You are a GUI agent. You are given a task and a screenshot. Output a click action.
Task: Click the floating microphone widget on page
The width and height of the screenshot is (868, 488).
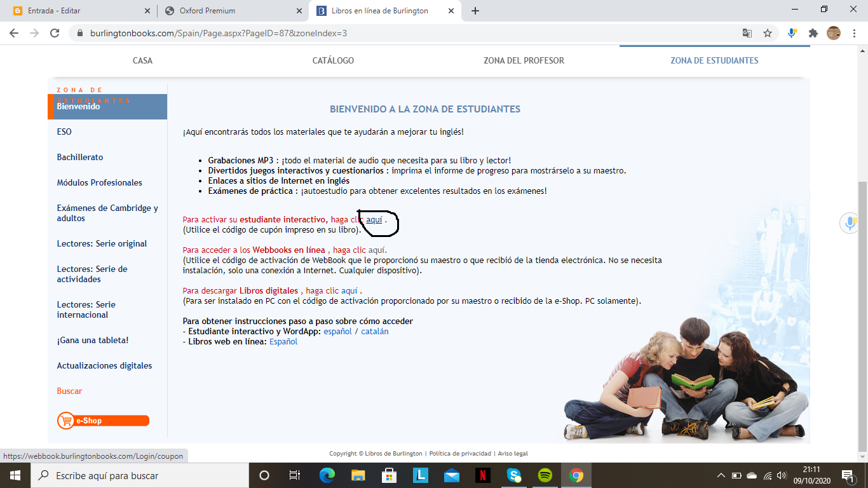(x=850, y=223)
